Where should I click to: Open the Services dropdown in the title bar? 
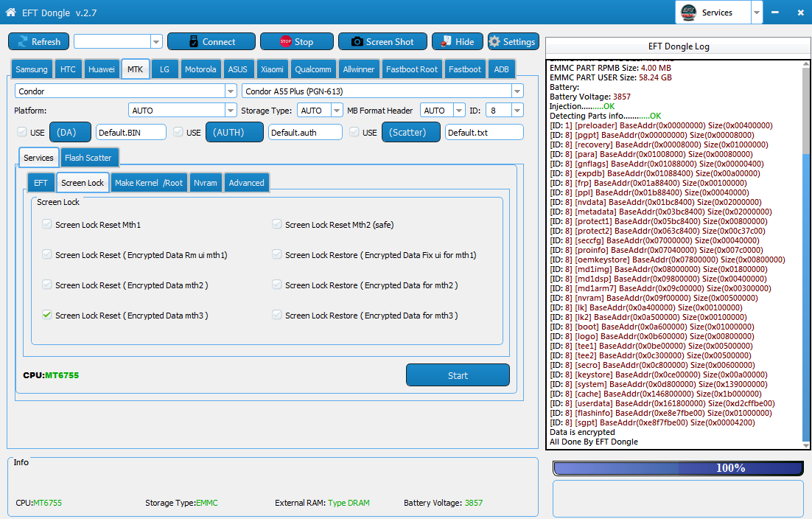click(x=757, y=13)
